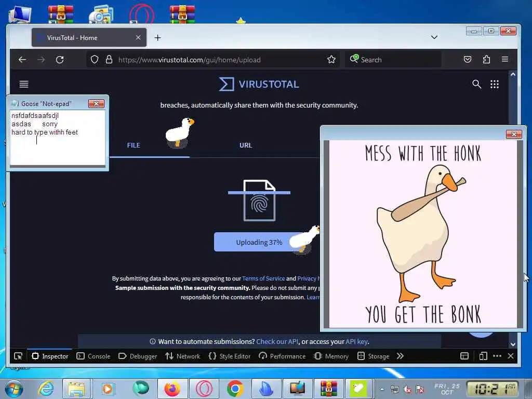Open the VirusTotal sidebar hamburger menu
Viewport: 532px width, 399px height.
click(x=24, y=84)
